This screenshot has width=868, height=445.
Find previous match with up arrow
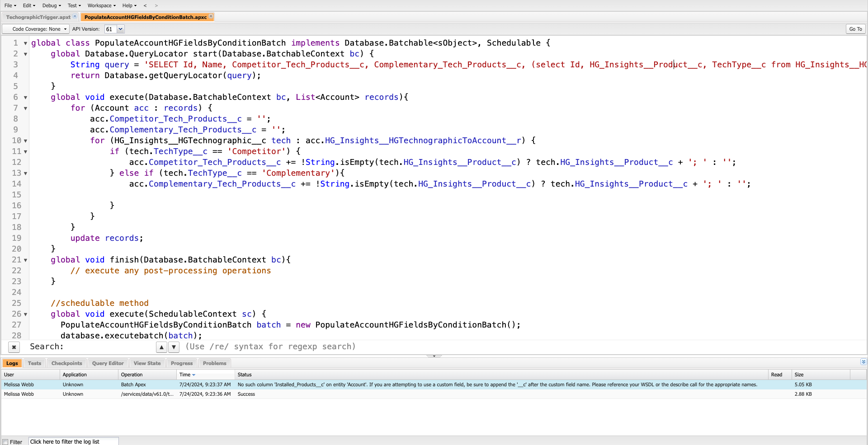(161, 347)
